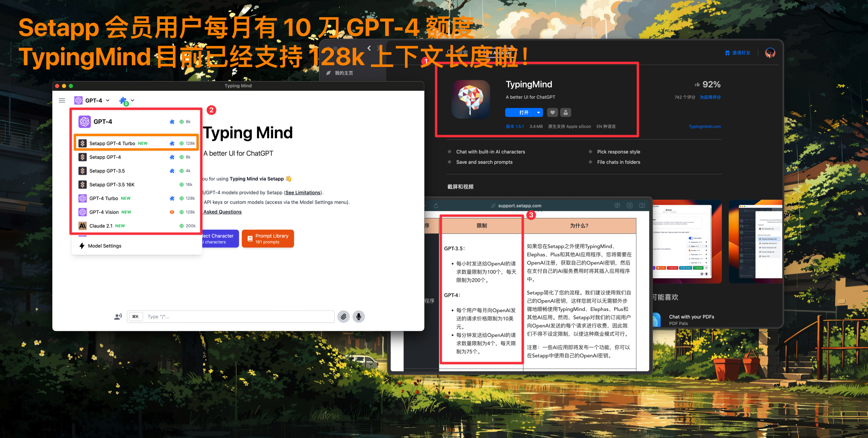Click the Anthropic logo beside Claude 2.1
Viewport: 868px width, 438px height.
coord(83,226)
